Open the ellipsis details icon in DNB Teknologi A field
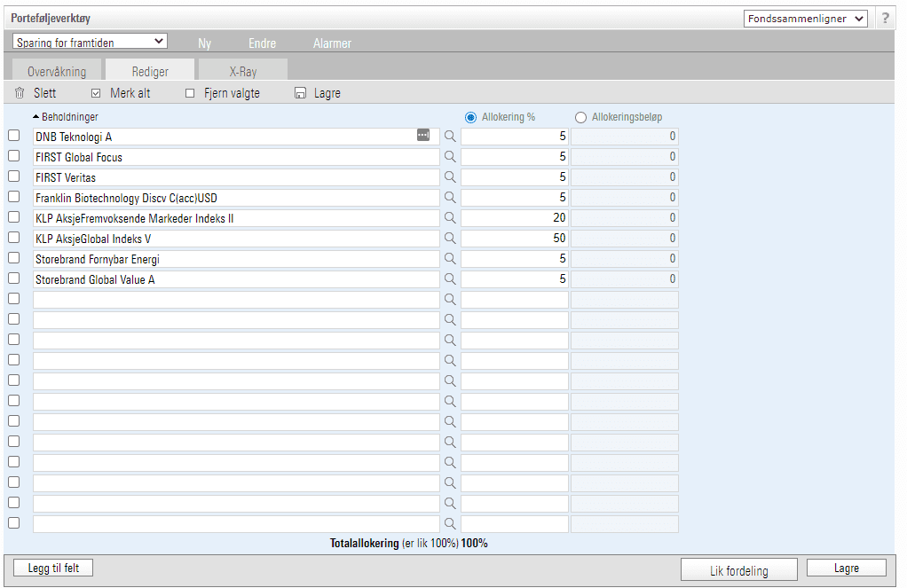The image size is (907, 588). (423, 135)
